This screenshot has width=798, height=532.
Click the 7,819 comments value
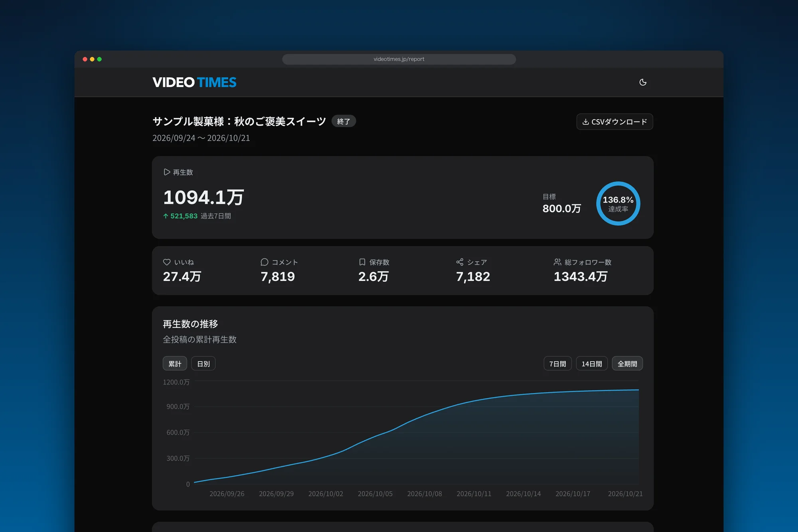point(278,276)
